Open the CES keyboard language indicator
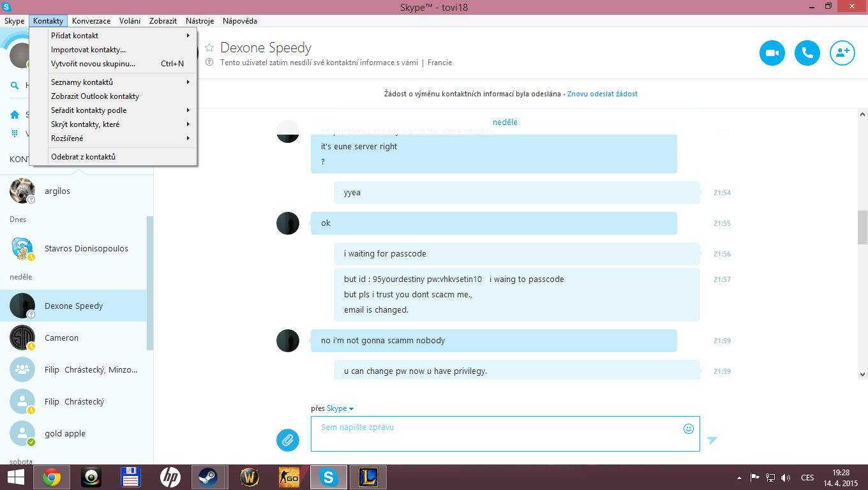Viewport: 868px width, 490px height. coord(807,478)
